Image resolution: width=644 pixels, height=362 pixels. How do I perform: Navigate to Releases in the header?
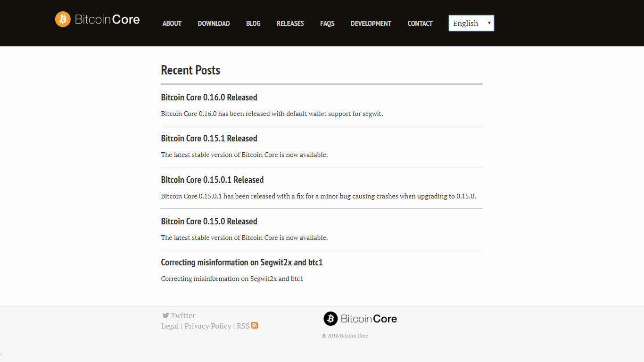[x=290, y=24]
